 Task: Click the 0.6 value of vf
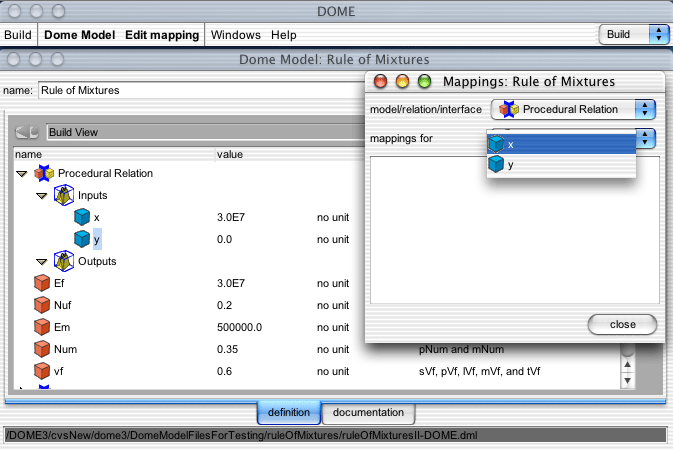click(224, 371)
